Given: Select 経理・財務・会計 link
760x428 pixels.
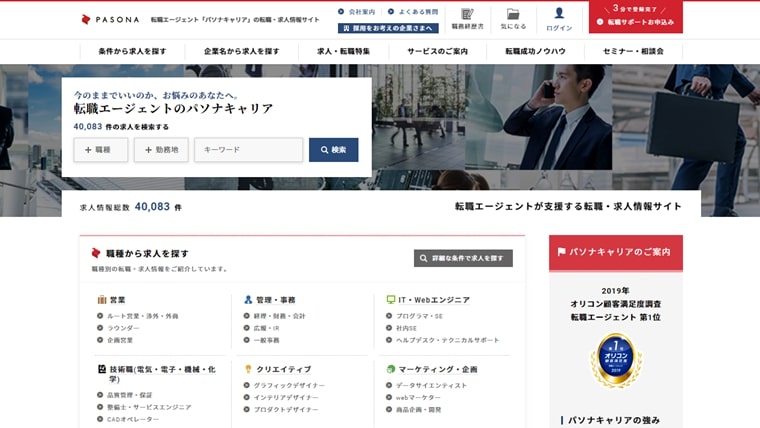Looking at the screenshot, I should pos(280,316).
